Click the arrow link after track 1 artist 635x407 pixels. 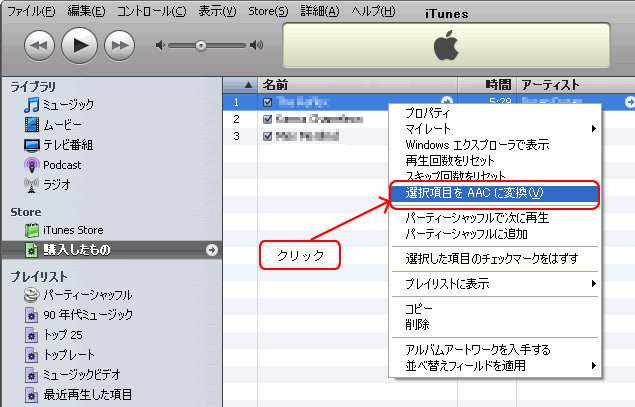tap(630, 102)
